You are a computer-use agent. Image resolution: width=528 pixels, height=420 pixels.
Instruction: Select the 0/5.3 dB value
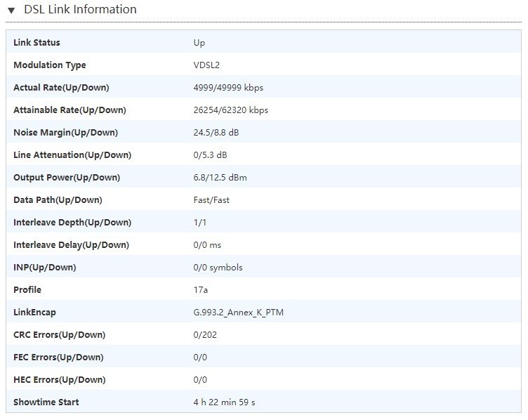click(210, 155)
